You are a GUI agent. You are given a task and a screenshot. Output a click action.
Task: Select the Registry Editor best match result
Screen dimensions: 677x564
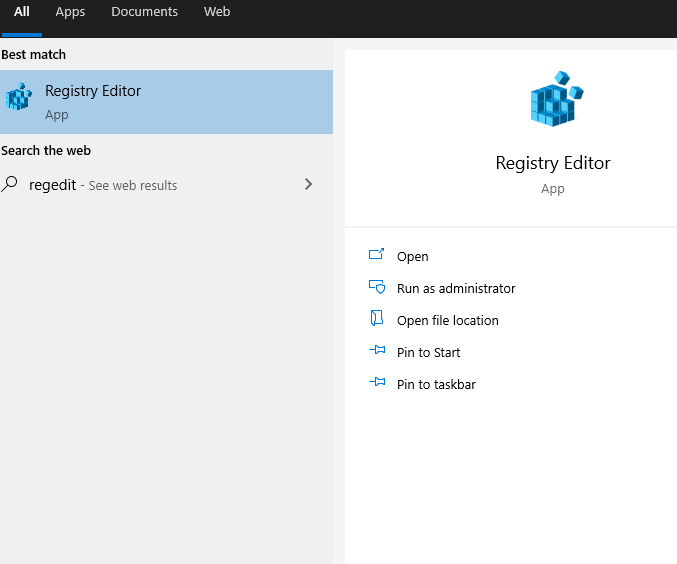(166, 102)
